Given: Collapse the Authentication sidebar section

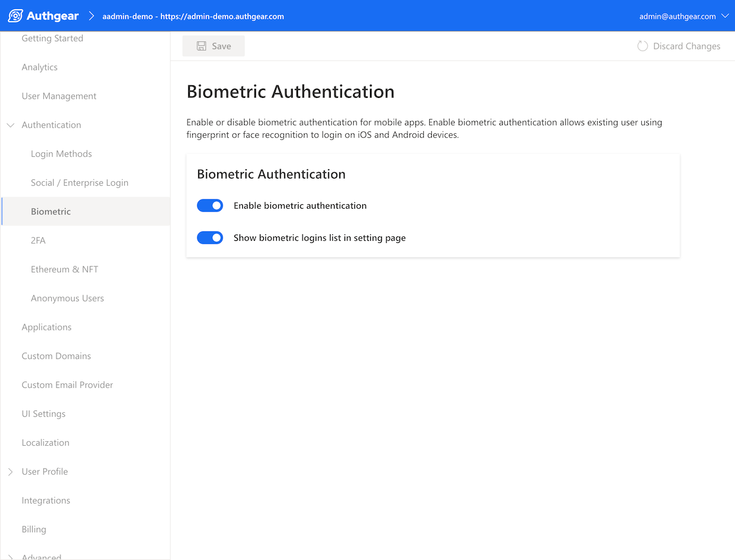Looking at the screenshot, I should 10,125.
